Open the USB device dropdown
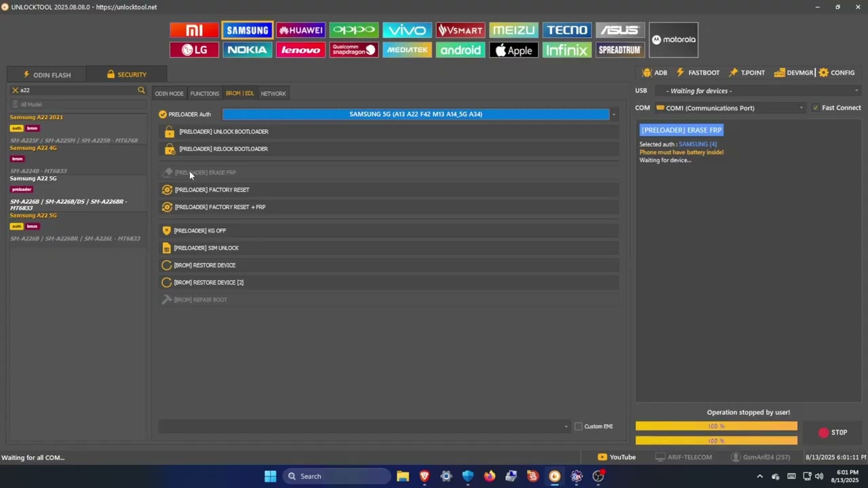 tap(856, 91)
